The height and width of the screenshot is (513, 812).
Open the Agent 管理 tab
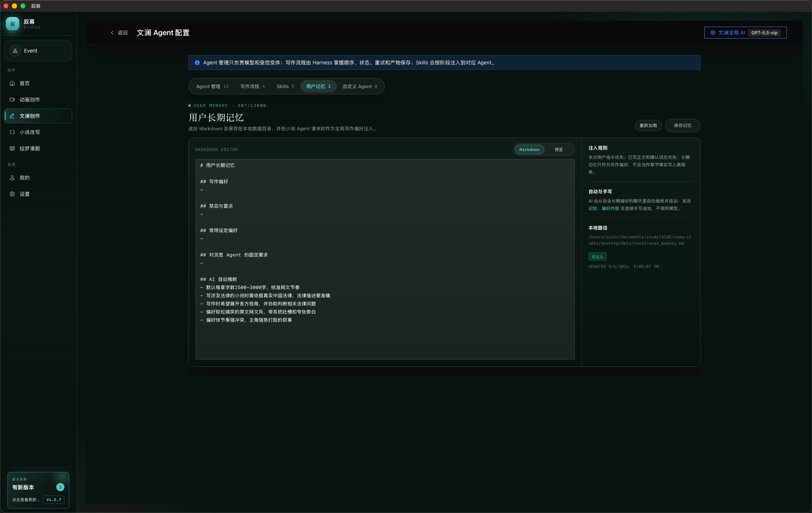[x=212, y=86]
